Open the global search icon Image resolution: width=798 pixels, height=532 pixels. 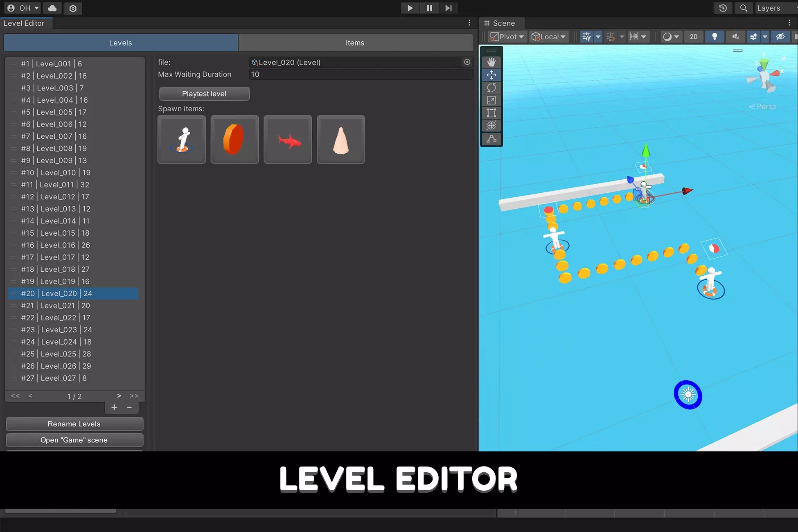point(744,8)
